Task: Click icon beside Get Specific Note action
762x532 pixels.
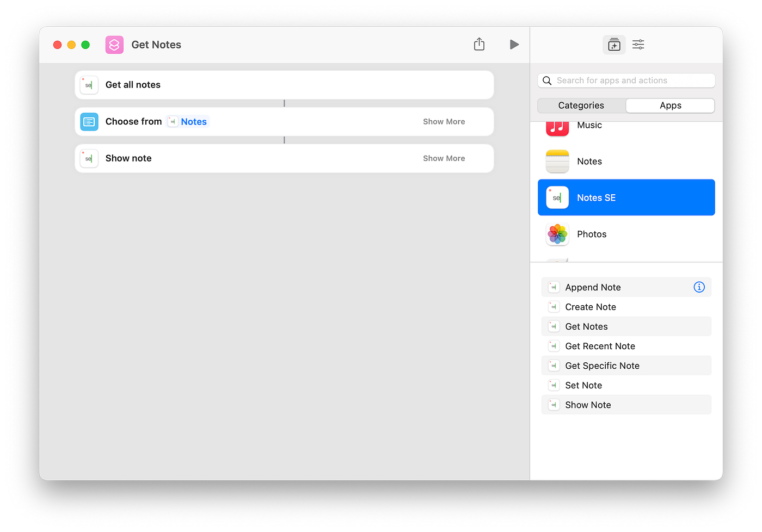Action: coord(554,366)
